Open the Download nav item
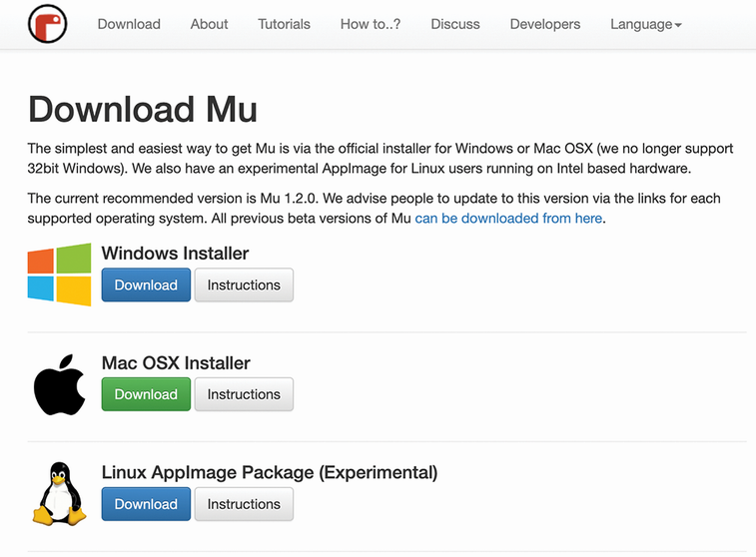 pos(129,24)
